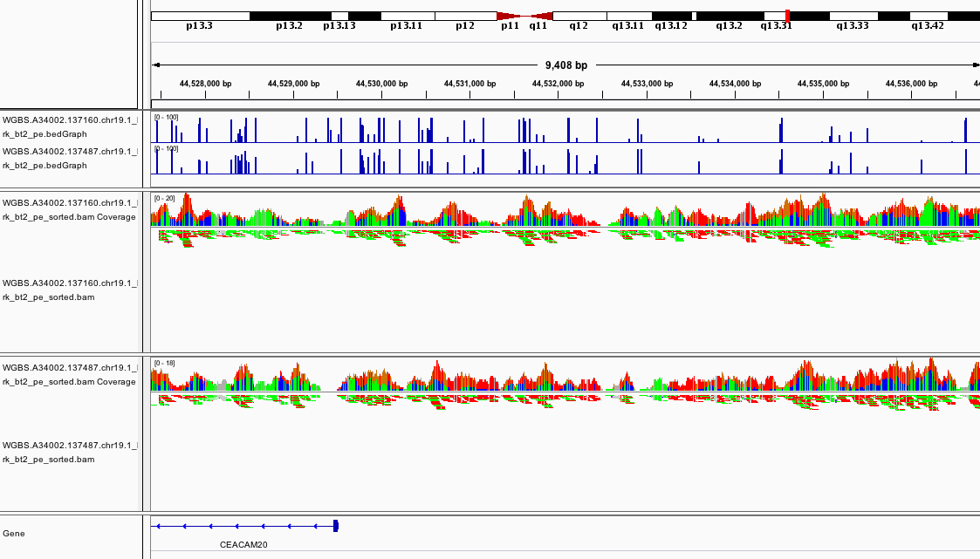Select the WGBS 137160 bedGraph track name
980x559 pixels.
point(70,127)
